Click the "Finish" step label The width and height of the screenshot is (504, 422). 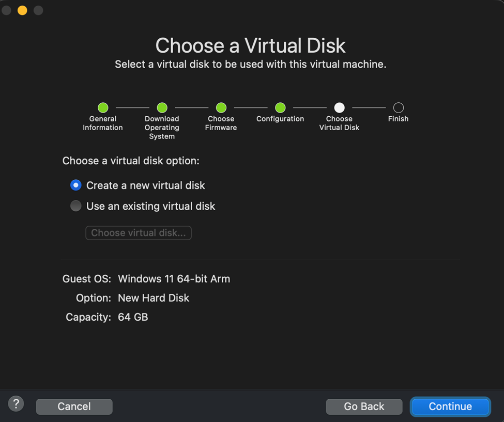click(398, 119)
